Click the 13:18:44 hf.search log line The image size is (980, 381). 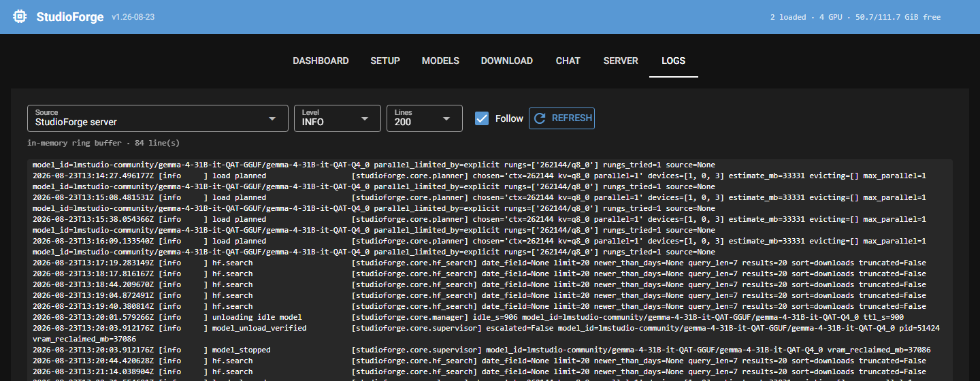[479, 284]
